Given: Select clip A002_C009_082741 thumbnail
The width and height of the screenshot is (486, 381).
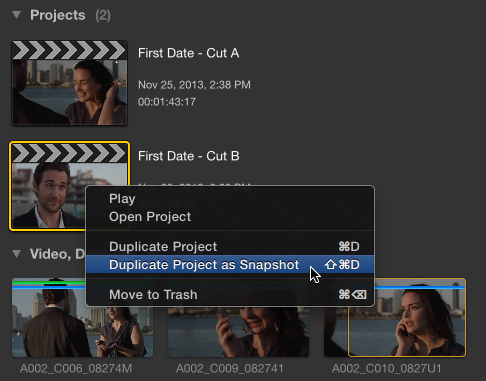Looking at the screenshot, I should 238,332.
